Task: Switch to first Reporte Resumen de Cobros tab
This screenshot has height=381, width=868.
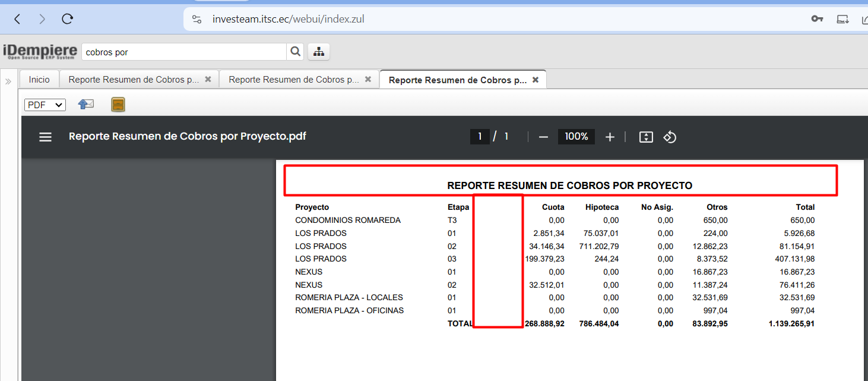Action: (133, 80)
